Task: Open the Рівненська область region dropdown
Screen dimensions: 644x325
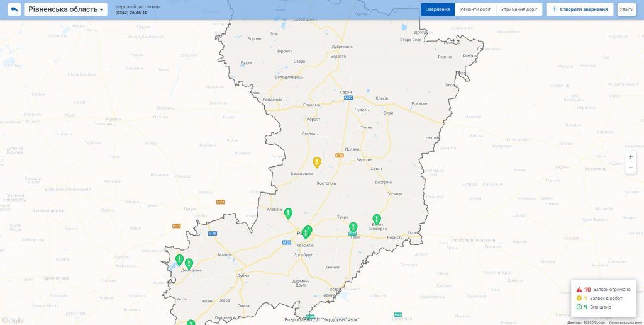Action: 65,9
